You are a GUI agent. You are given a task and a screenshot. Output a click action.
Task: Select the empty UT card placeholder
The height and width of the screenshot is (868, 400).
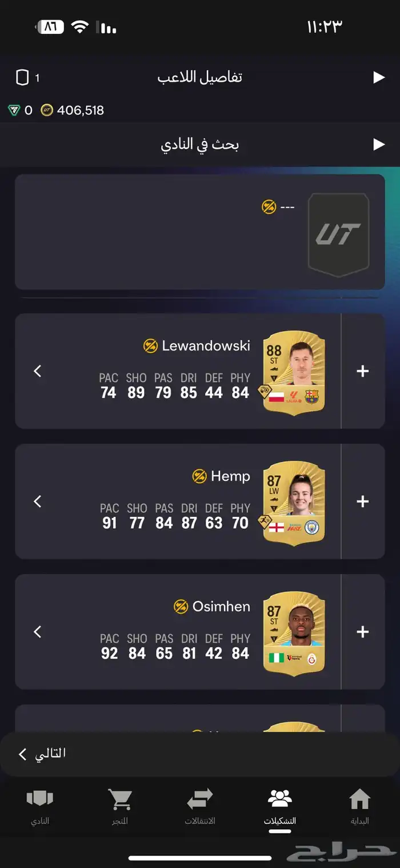(x=338, y=235)
